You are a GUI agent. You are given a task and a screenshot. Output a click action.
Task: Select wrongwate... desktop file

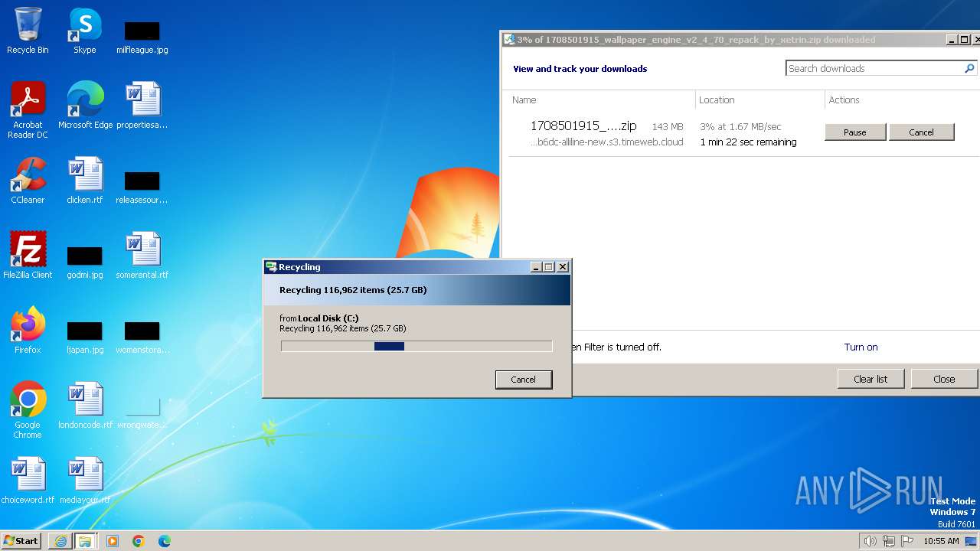[x=142, y=412]
